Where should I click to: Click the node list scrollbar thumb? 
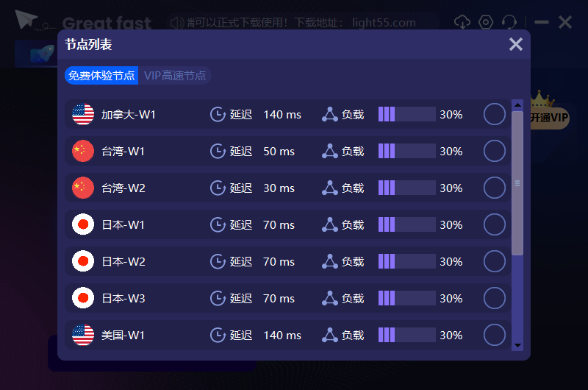tap(517, 183)
